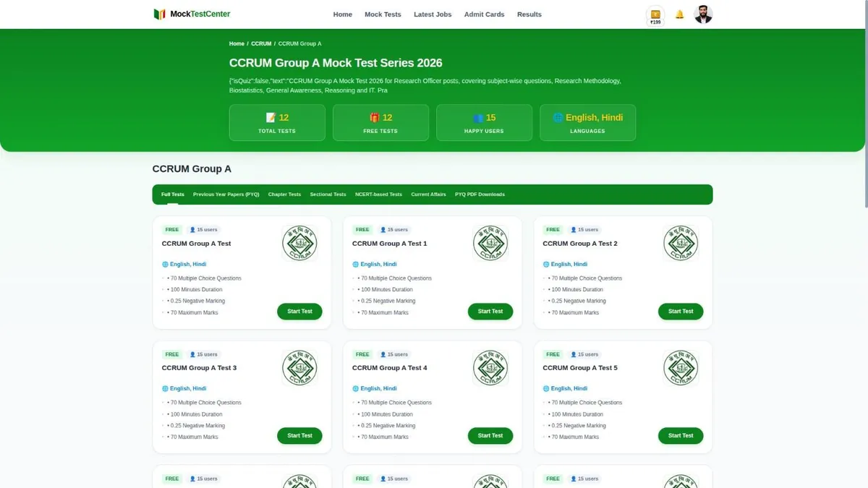Open the CCRUM Group A Test 2 title
Screen dimensions: 868x488
click(x=580, y=244)
